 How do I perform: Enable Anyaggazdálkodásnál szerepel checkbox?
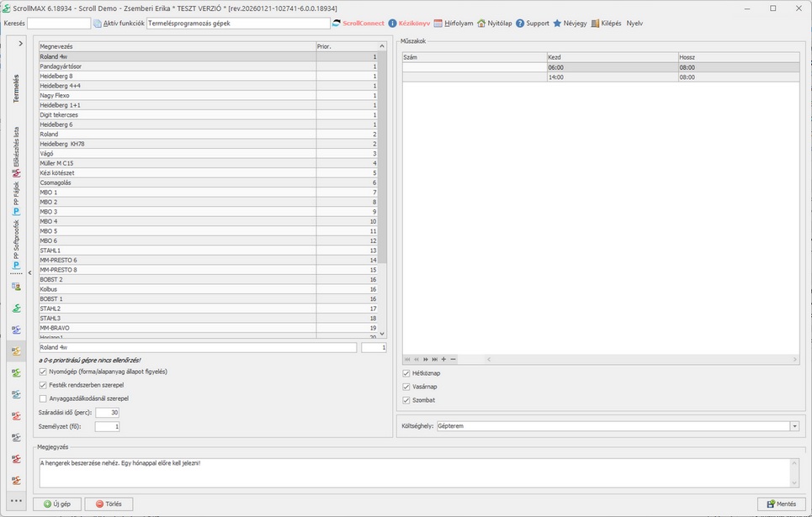[44, 398]
